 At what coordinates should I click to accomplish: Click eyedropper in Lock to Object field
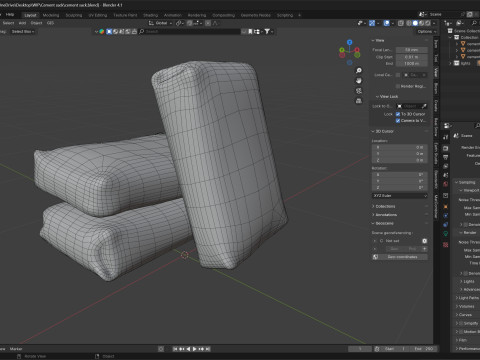[424, 106]
